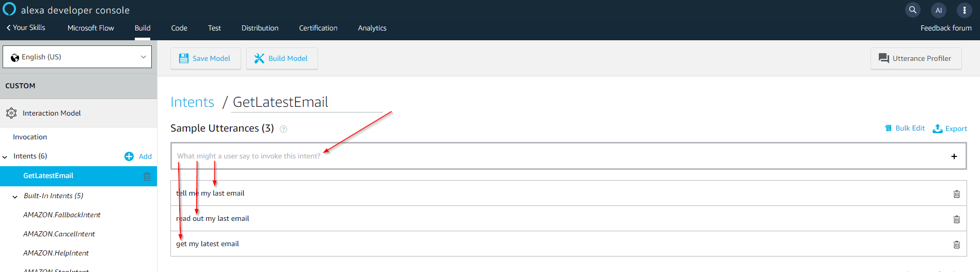Screen dimensions: 980x272
Task: Open the Distribution tab
Action: coord(260,28)
